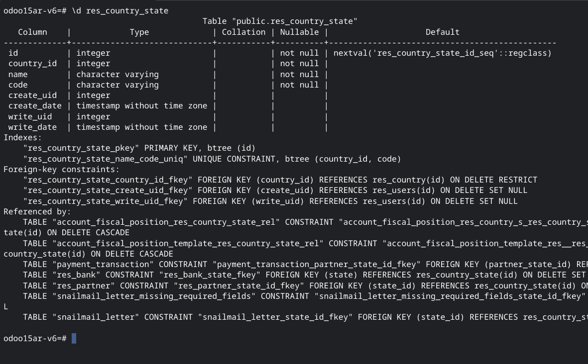
Task: Click the Default column header
Action: [443, 32]
